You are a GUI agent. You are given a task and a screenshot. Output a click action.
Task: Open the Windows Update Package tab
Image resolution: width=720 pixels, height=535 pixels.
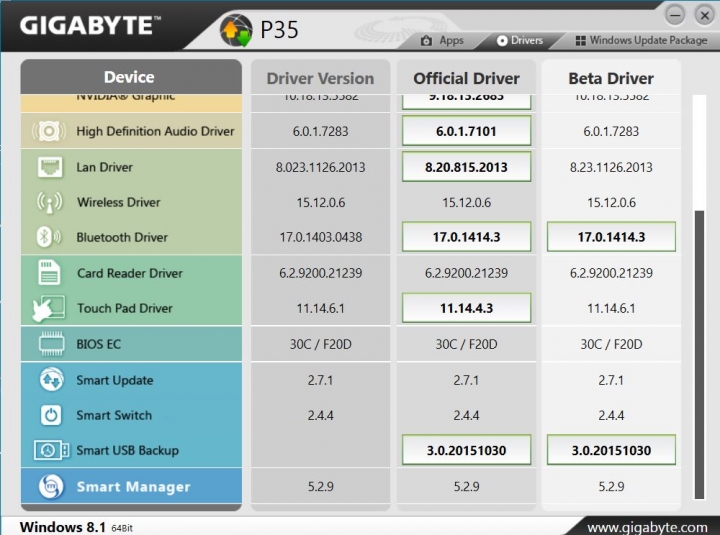(x=641, y=41)
